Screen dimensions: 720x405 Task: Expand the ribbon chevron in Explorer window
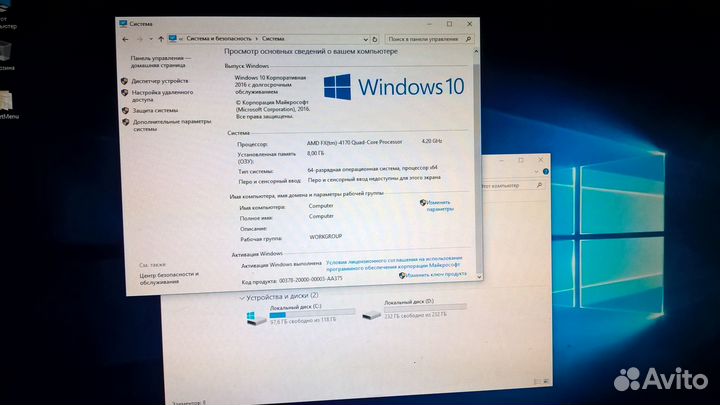click(x=536, y=172)
